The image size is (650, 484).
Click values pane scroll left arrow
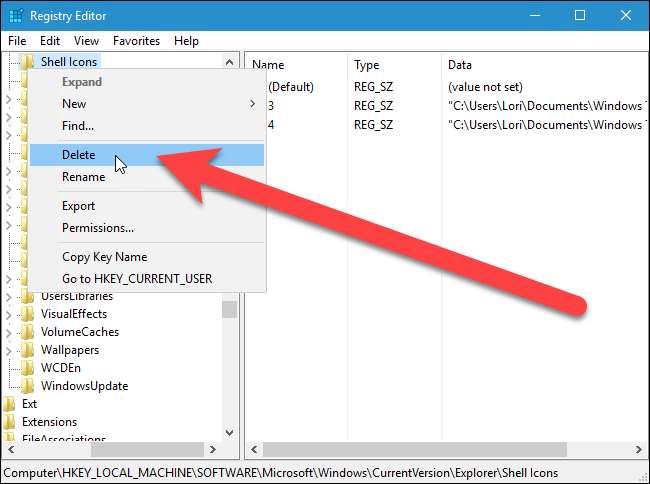254,449
